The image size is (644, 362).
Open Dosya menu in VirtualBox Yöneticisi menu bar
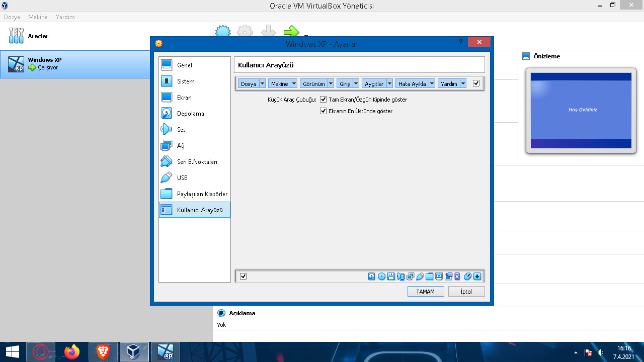12,17
